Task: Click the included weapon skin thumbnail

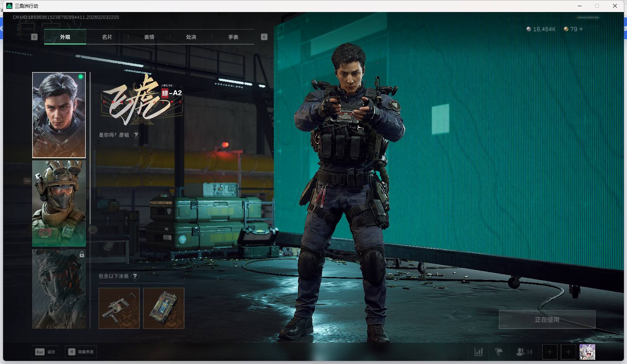Action: tap(119, 308)
